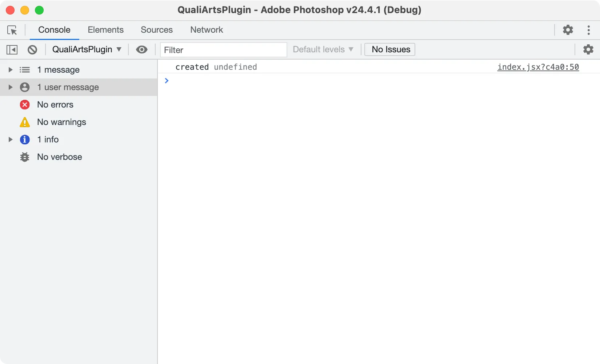Switch to the Sources tab
600x364 pixels.
(x=156, y=30)
